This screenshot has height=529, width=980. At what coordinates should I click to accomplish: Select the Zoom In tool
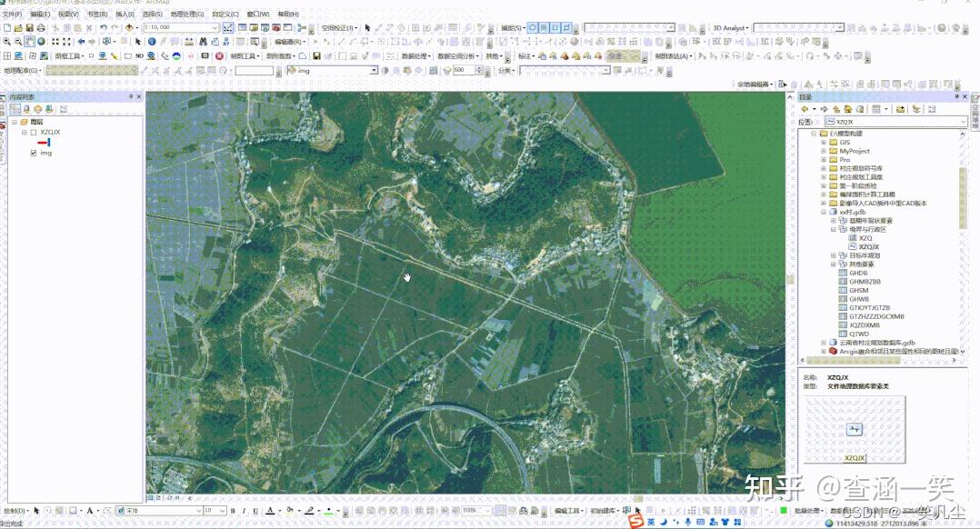click(x=7, y=42)
